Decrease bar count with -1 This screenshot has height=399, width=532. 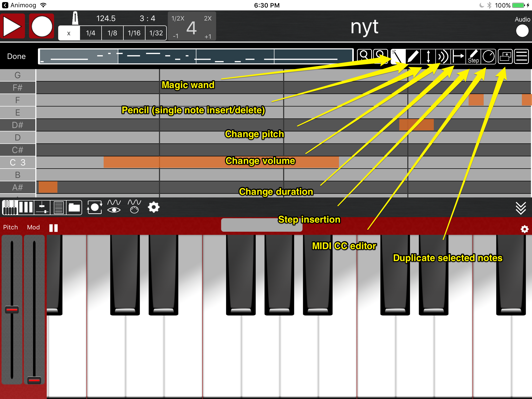click(176, 36)
